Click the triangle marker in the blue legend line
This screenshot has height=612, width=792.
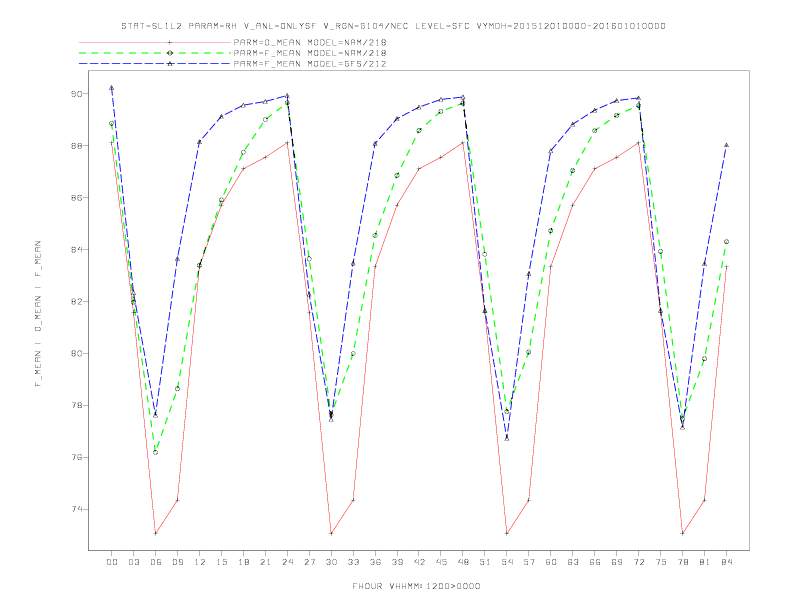[170, 64]
